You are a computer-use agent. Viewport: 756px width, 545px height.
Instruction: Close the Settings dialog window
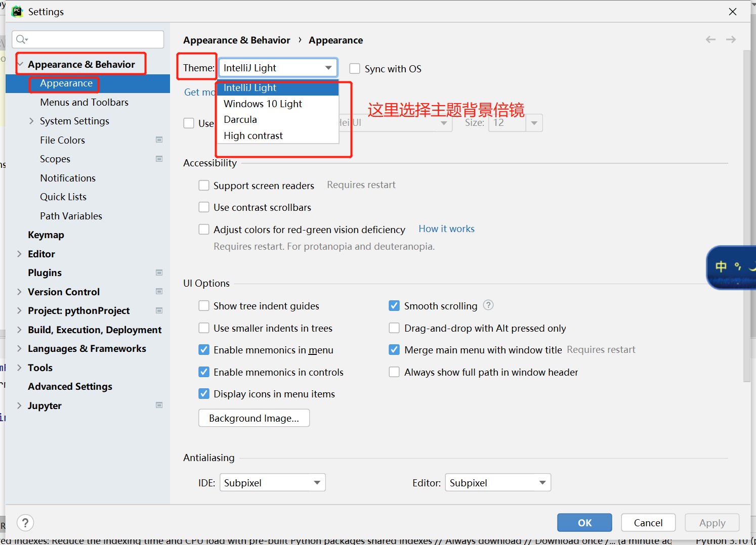(733, 11)
